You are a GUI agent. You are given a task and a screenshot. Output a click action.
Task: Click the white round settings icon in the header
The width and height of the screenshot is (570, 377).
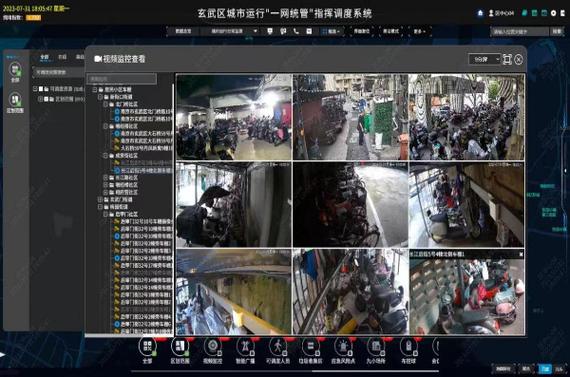pos(553,13)
